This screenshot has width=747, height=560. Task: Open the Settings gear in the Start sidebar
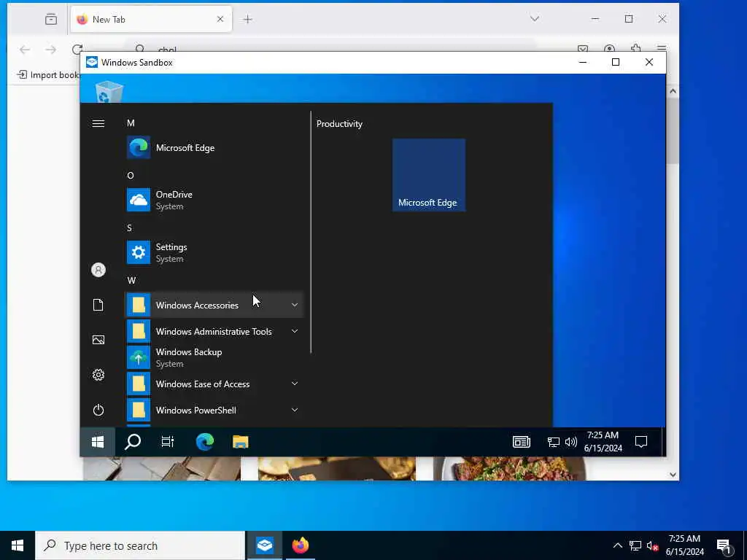point(98,376)
